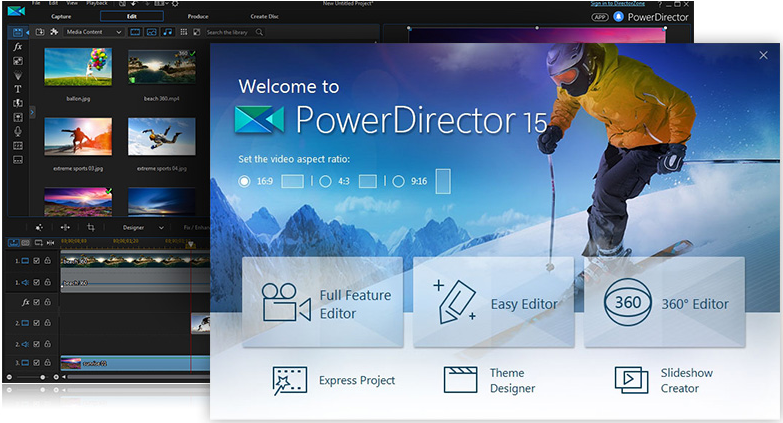Switch to timeline view mode button
This screenshot has height=423, width=783.
(13, 243)
